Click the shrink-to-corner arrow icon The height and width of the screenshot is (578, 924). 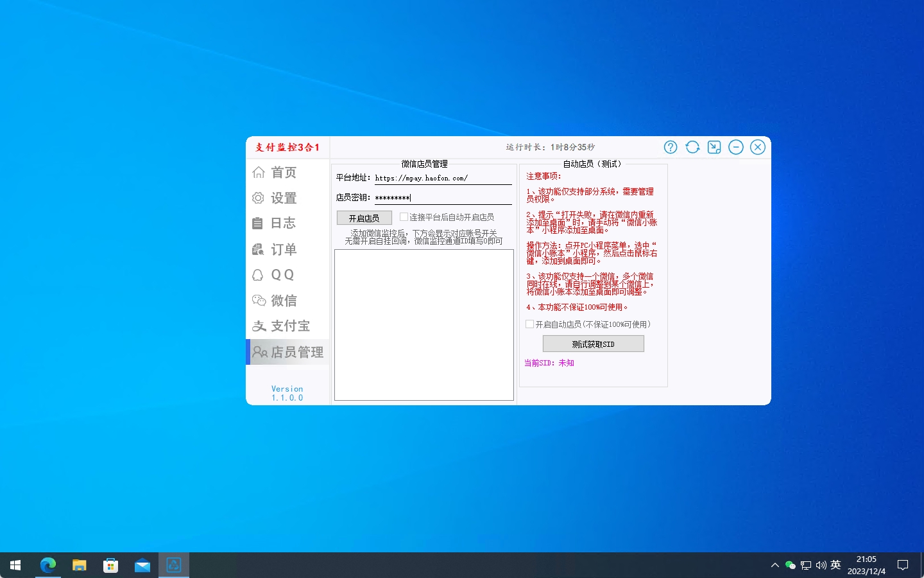click(714, 147)
